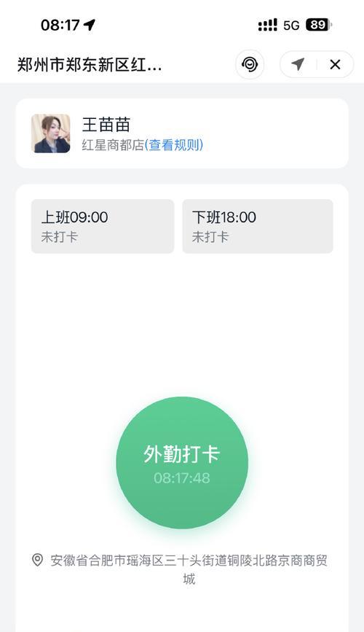Tap the 5G network indicator
The height and width of the screenshot is (632, 364).
pyautogui.click(x=291, y=26)
